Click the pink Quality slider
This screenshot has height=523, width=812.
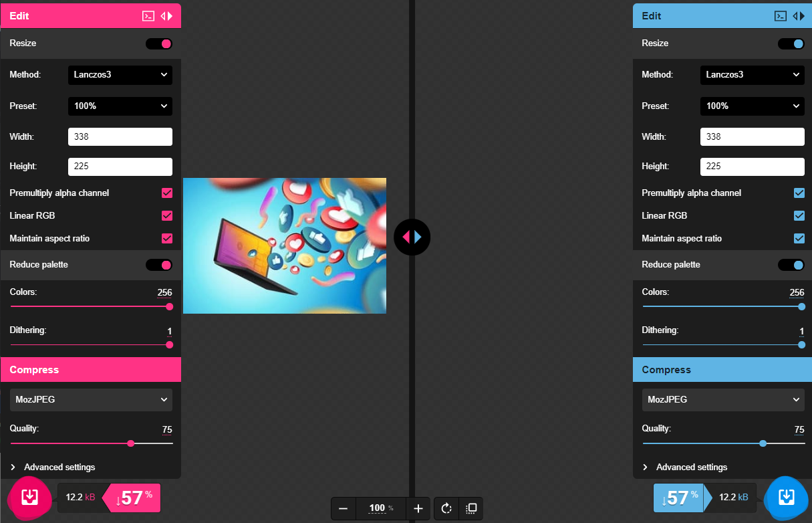pyautogui.click(x=92, y=443)
